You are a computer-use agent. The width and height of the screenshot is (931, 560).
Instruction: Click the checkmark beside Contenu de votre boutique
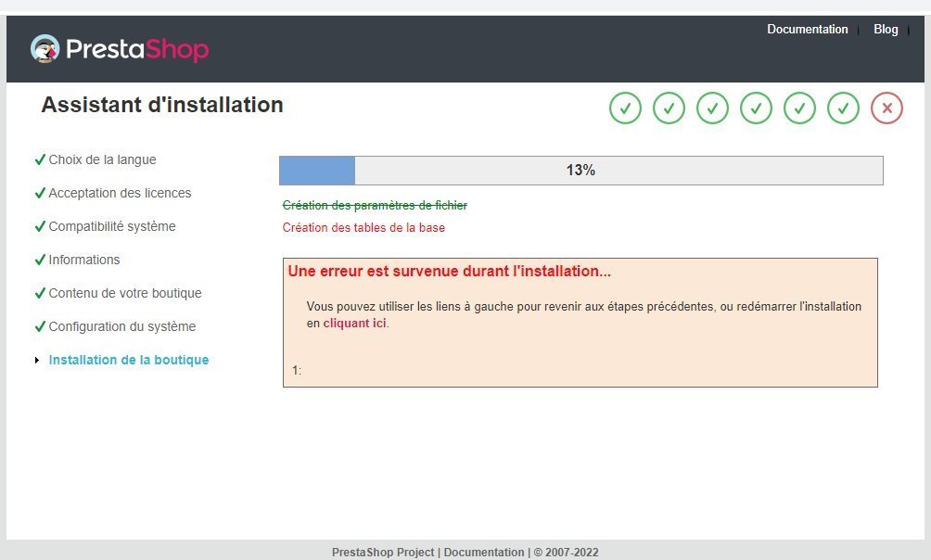click(x=40, y=293)
